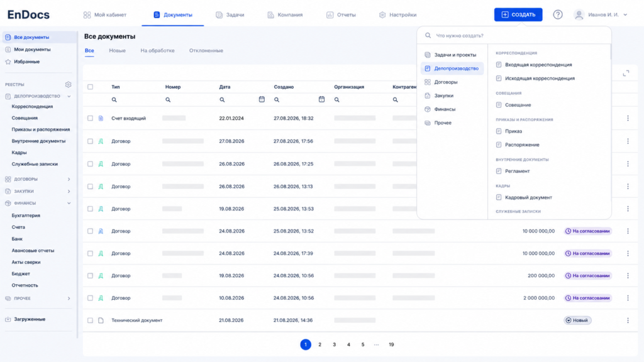
Task: Focus the Что нужно создать search field
Action: tap(514, 36)
